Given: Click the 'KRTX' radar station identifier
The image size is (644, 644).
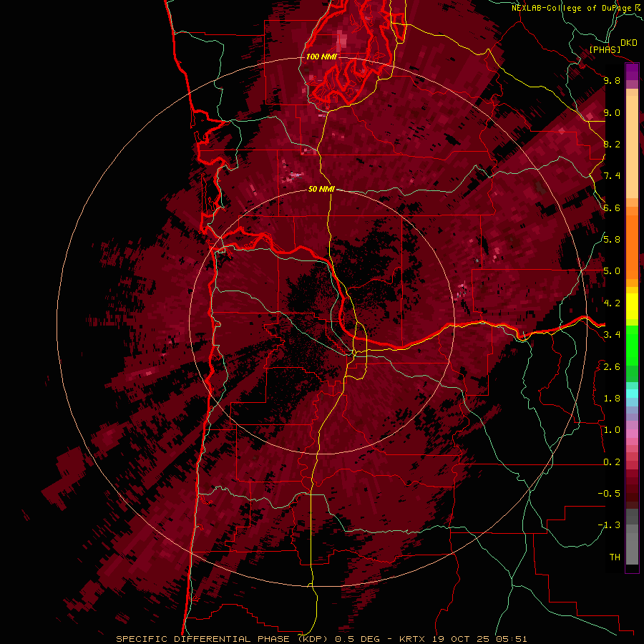Looking at the screenshot, I should tap(413, 639).
